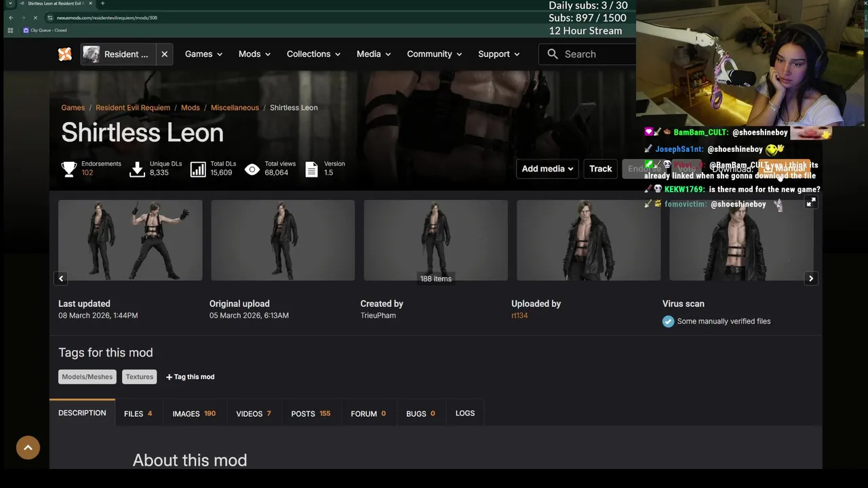Stop page loading in browser toolbar
Screen dimensions: 868x488
[35, 18]
